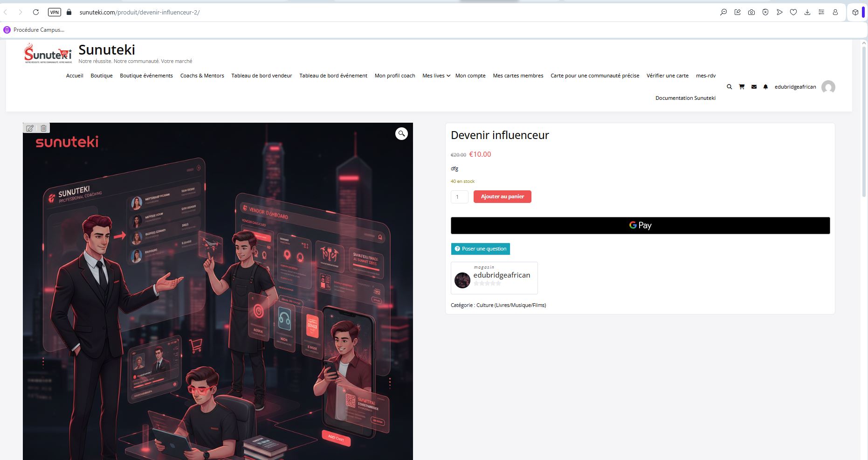
Task: Open the messages envelope icon
Action: pos(754,87)
